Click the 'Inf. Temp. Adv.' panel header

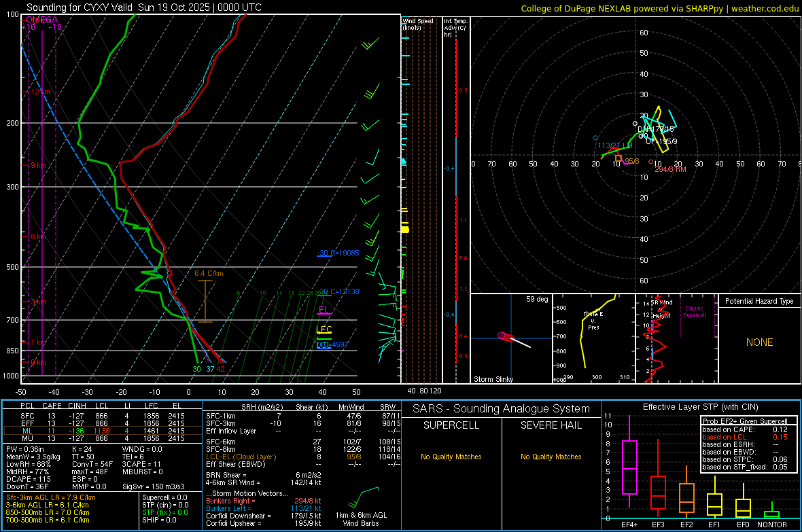(455, 28)
